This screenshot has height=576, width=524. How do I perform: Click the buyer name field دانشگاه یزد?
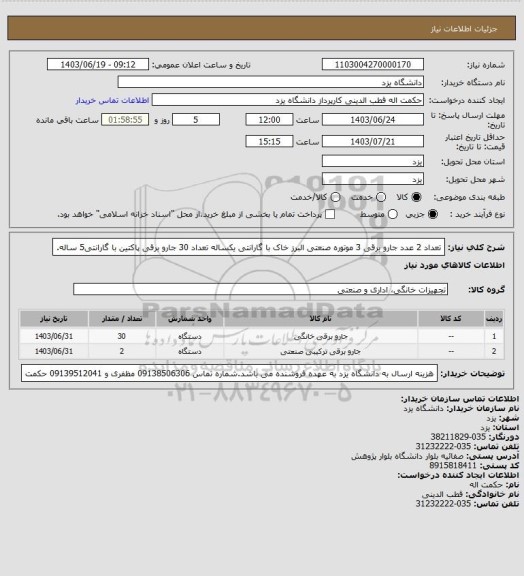270,82
